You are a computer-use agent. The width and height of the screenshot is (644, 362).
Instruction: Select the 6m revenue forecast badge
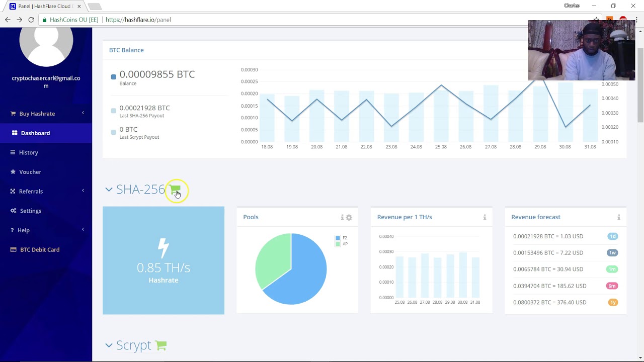[613, 286]
